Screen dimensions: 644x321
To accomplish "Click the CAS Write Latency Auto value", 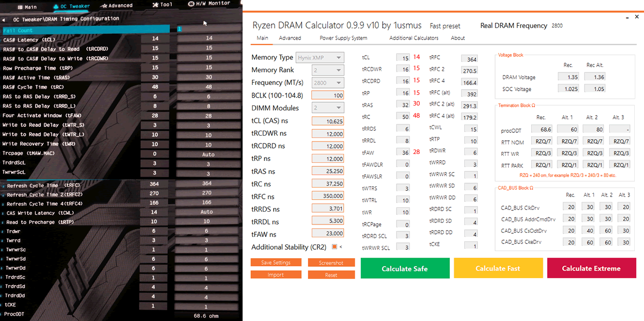I will pyautogui.click(x=207, y=212).
